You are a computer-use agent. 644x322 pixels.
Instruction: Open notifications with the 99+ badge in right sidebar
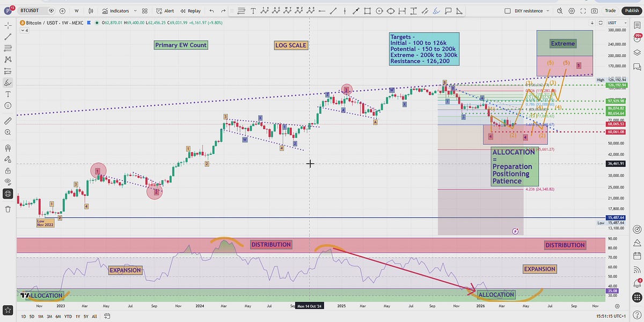pyautogui.click(x=636, y=38)
